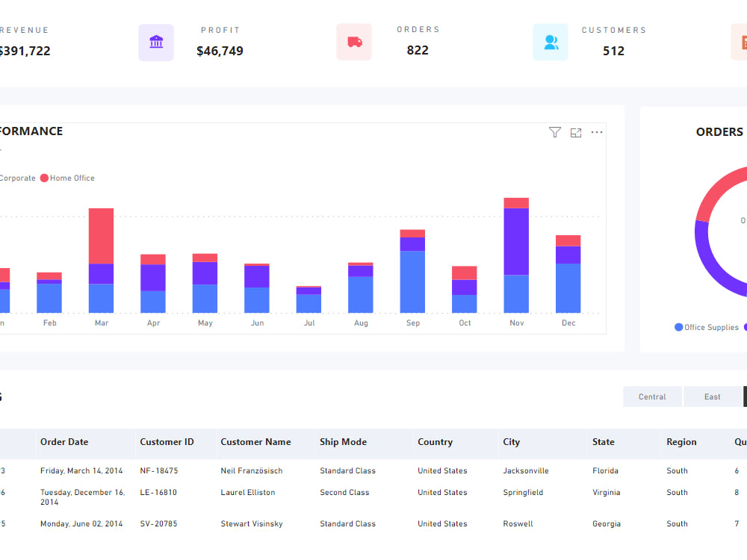Click the focus mode expand icon
747x560 pixels.
pyautogui.click(x=576, y=132)
